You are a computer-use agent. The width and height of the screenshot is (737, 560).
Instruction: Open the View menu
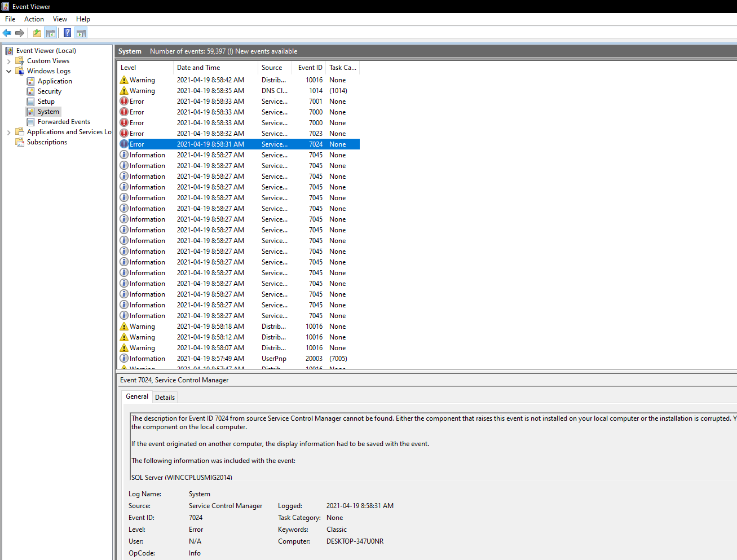coord(60,19)
